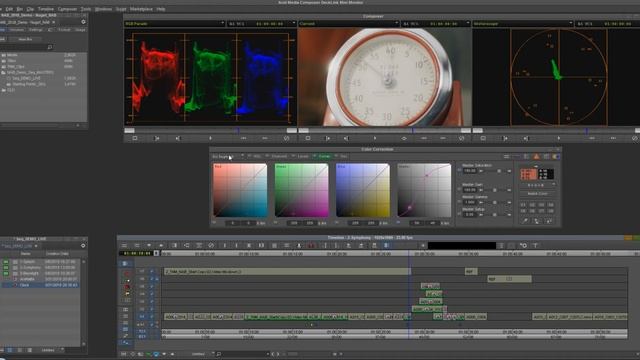Click the search magnifier icon in project window
Image resolution: width=640 pixels, height=360 pixels.
click(x=50, y=47)
